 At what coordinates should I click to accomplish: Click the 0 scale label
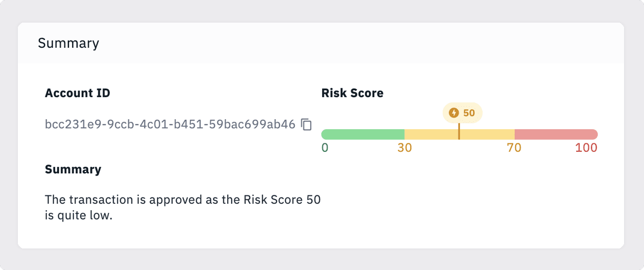click(x=325, y=148)
